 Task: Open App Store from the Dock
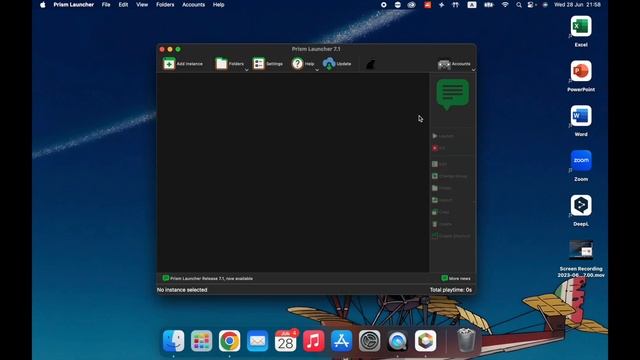341,341
